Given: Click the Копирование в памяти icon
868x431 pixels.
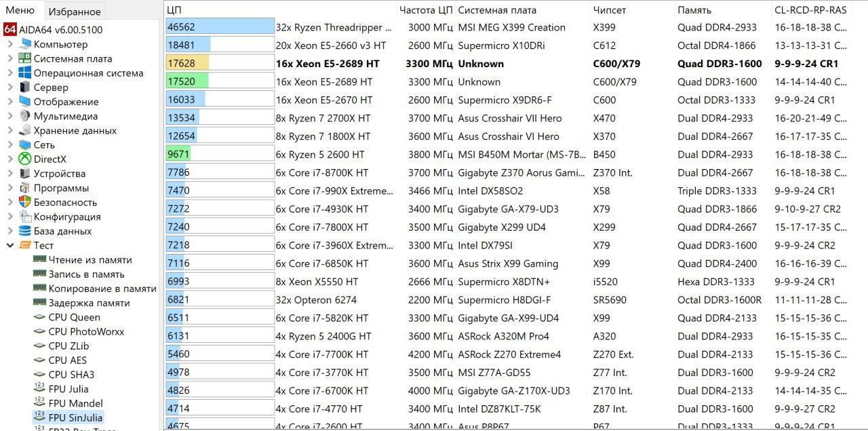Looking at the screenshot, I should click(39, 288).
